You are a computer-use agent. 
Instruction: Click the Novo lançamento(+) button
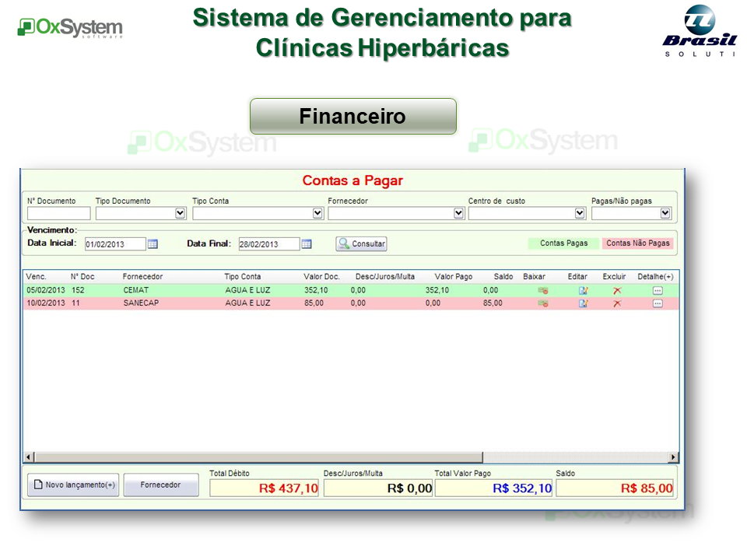[x=73, y=485]
